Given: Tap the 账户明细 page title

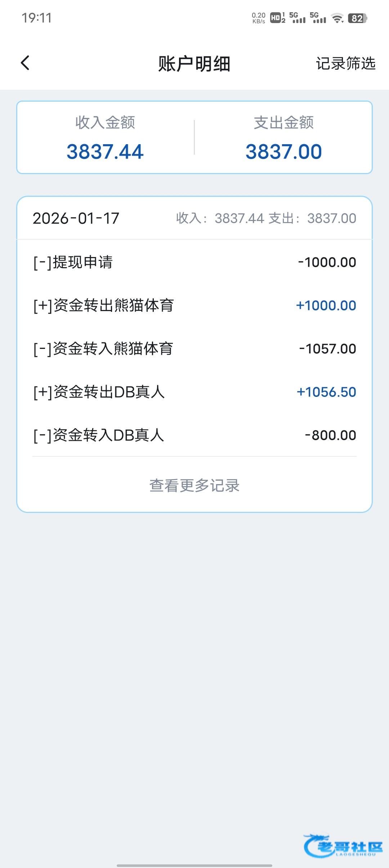Looking at the screenshot, I should pyautogui.click(x=194, y=64).
